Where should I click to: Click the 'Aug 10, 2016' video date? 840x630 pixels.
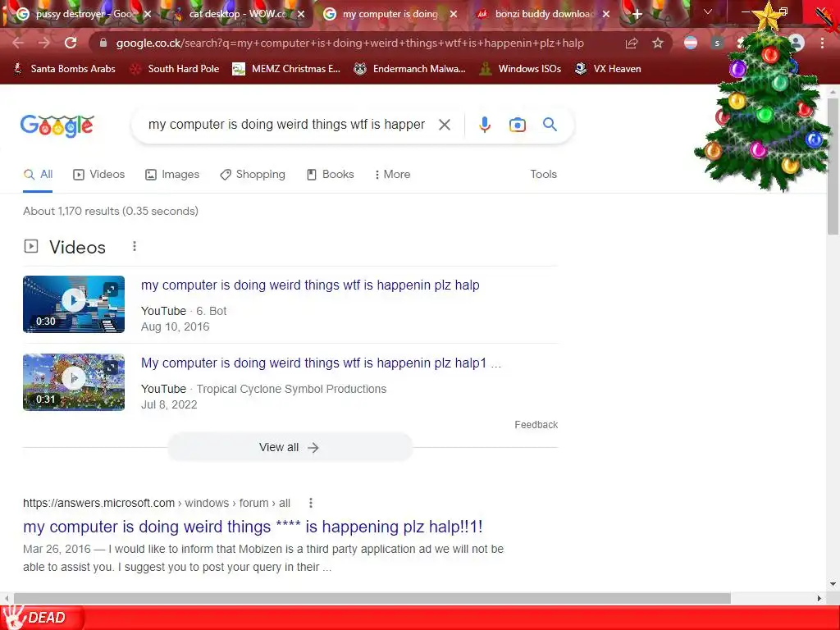click(176, 326)
